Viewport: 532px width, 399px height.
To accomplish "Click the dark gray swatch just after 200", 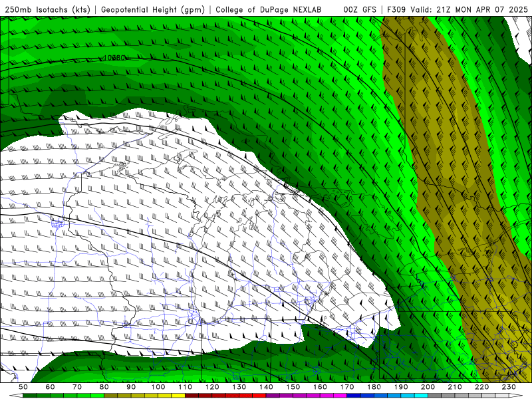I will tap(435, 395).
